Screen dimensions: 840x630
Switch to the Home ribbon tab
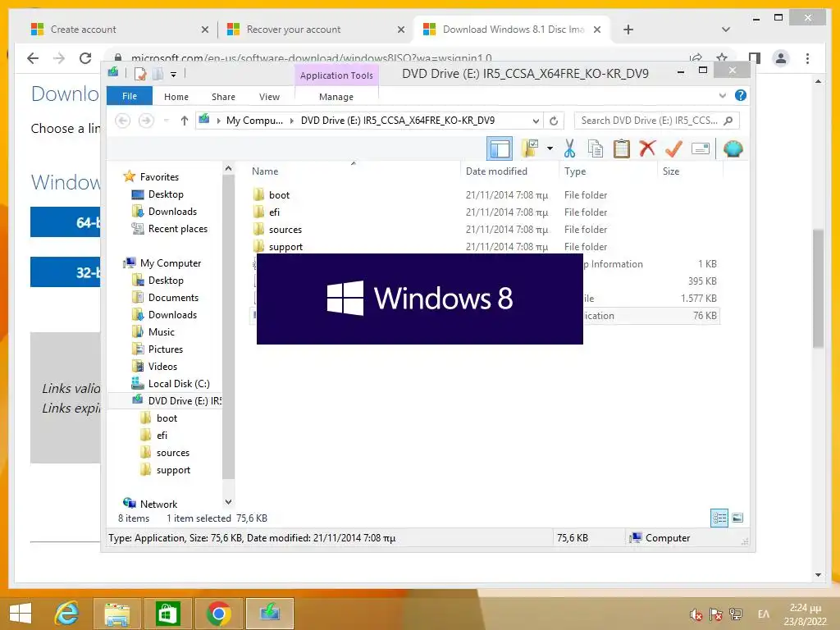[176, 97]
